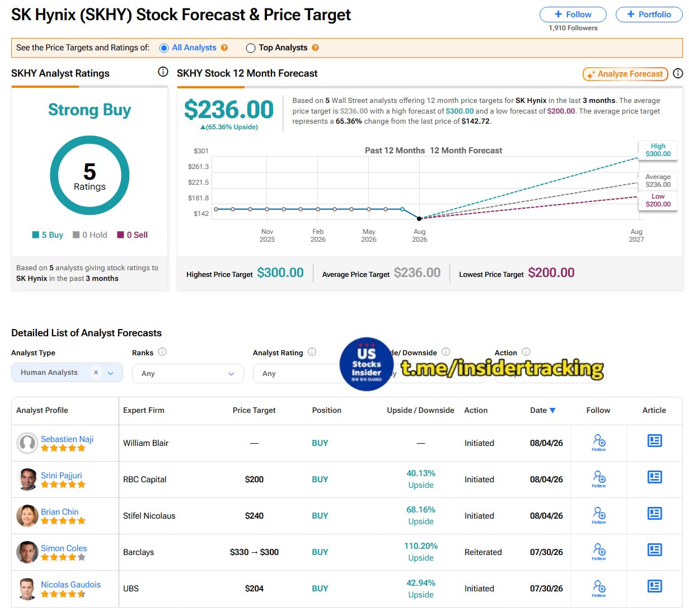The image size is (689, 616).
Task: Follow analyst Simon Coles via follow icon
Action: pos(599,551)
